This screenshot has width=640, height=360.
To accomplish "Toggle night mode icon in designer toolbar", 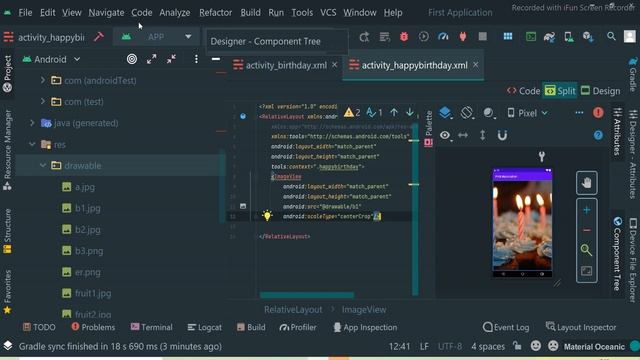I will [489, 113].
